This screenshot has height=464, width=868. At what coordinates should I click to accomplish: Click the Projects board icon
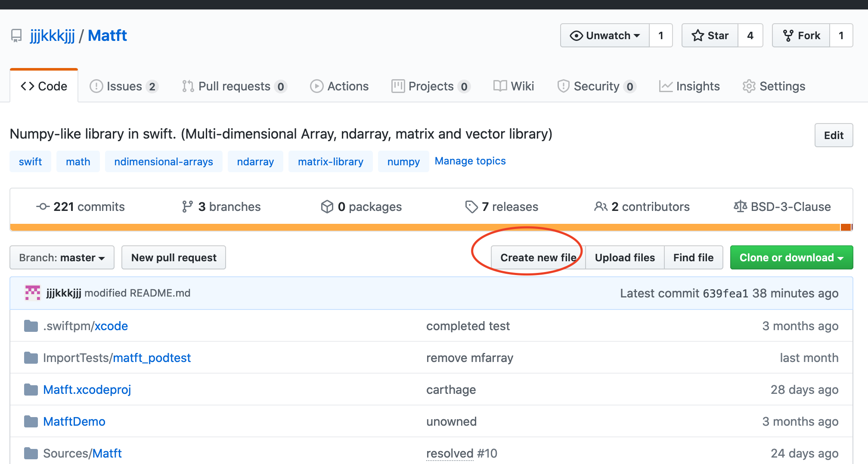pos(398,86)
